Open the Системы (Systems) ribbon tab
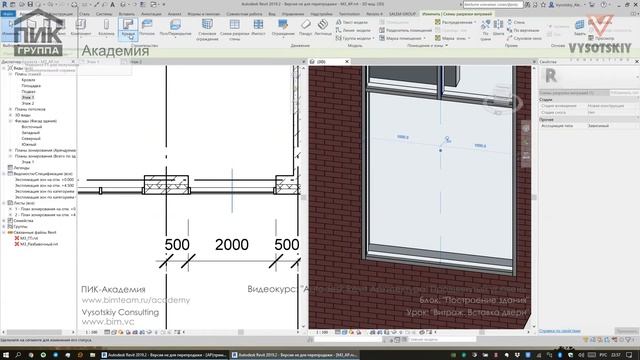The height and width of the screenshot is (360, 640). [x=104, y=14]
